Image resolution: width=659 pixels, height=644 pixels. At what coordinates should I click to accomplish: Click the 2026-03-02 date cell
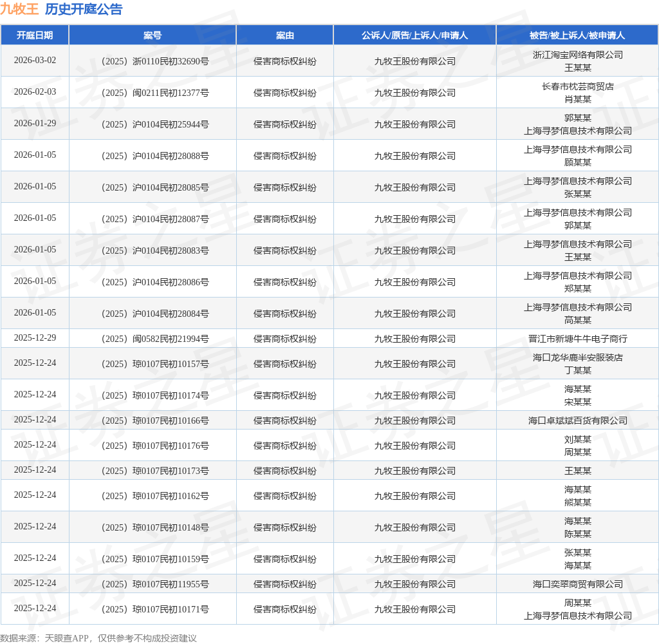pyautogui.click(x=35, y=61)
